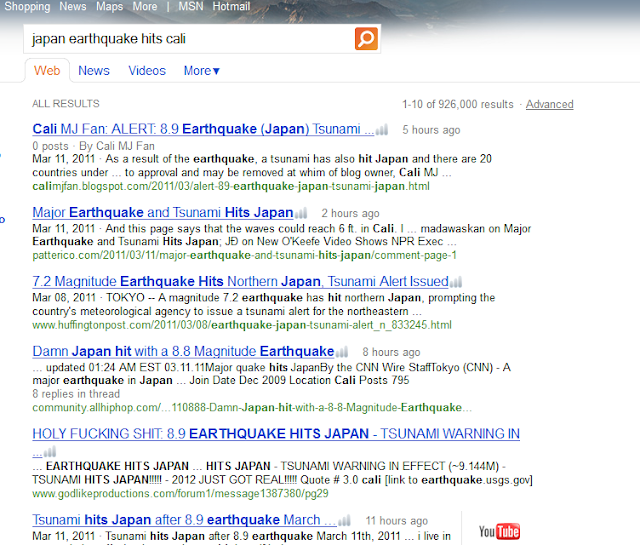The image size is (640, 545).
Task: Click signal bars icon beside 7.2 Magnitude result
Action: 456,282
